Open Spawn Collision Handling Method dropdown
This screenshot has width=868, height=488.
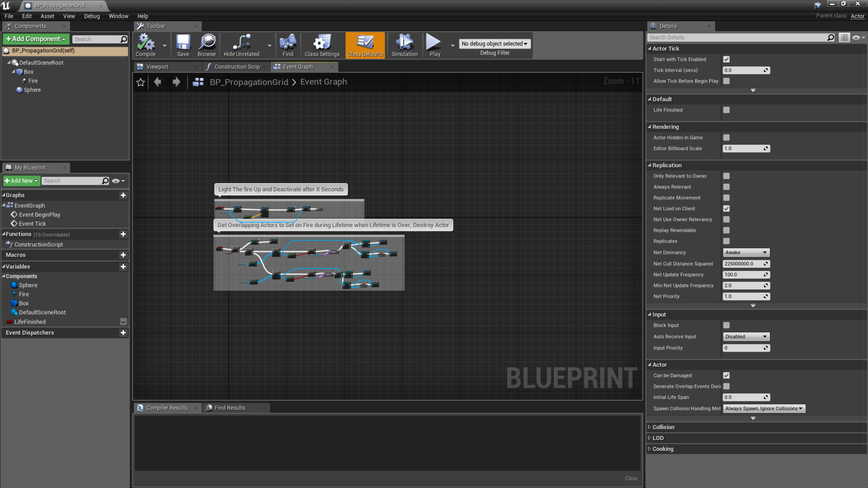click(x=764, y=408)
